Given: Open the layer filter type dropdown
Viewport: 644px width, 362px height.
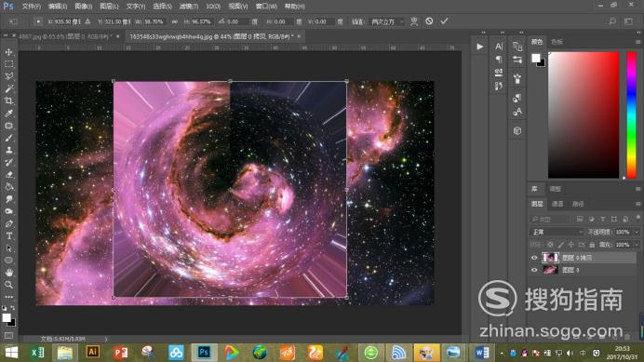Looking at the screenshot, I should (x=550, y=219).
